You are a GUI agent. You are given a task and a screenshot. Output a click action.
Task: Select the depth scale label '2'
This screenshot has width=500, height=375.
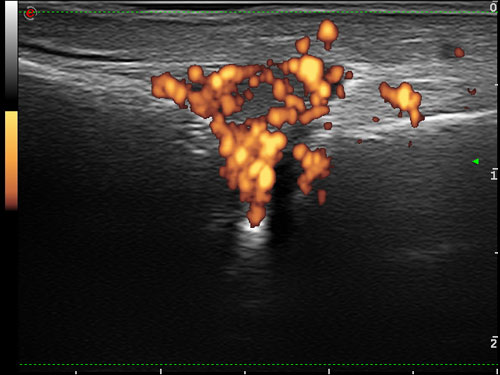[494, 343]
